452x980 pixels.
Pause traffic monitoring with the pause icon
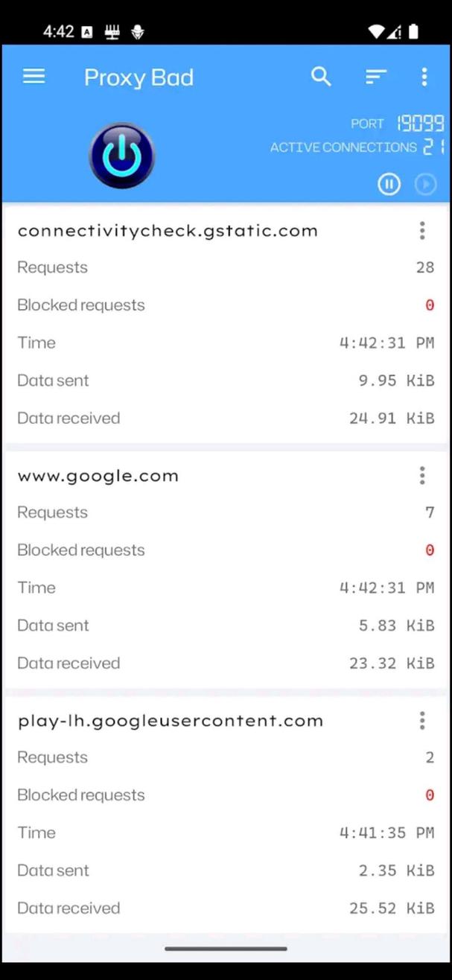click(388, 184)
